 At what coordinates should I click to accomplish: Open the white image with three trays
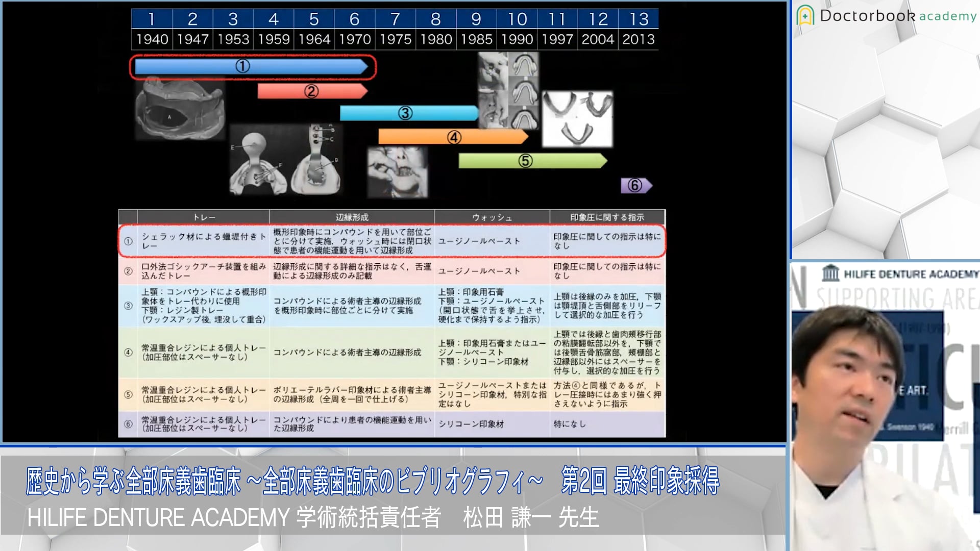pyautogui.click(x=577, y=119)
